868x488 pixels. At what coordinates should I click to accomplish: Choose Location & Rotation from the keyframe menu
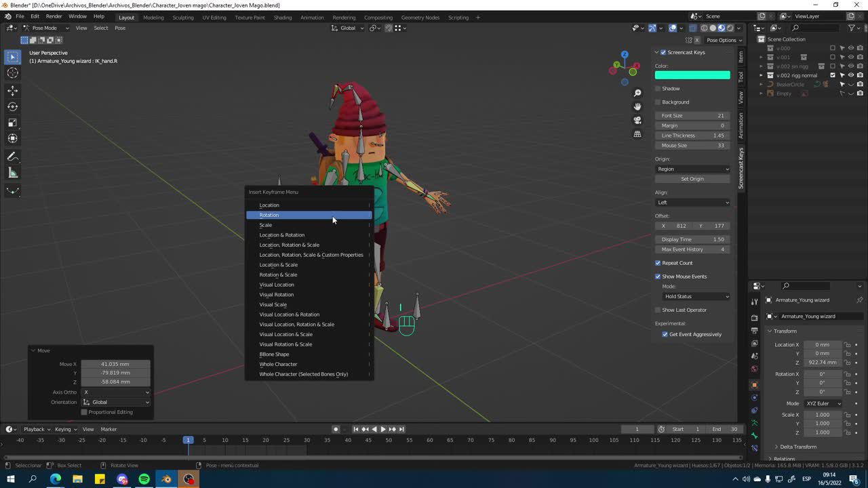[x=281, y=235]
